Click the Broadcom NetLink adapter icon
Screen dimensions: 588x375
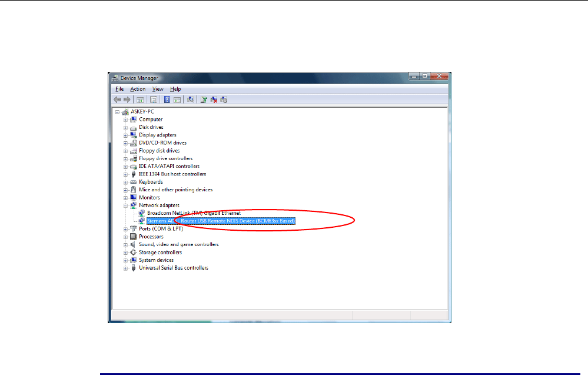141,213
